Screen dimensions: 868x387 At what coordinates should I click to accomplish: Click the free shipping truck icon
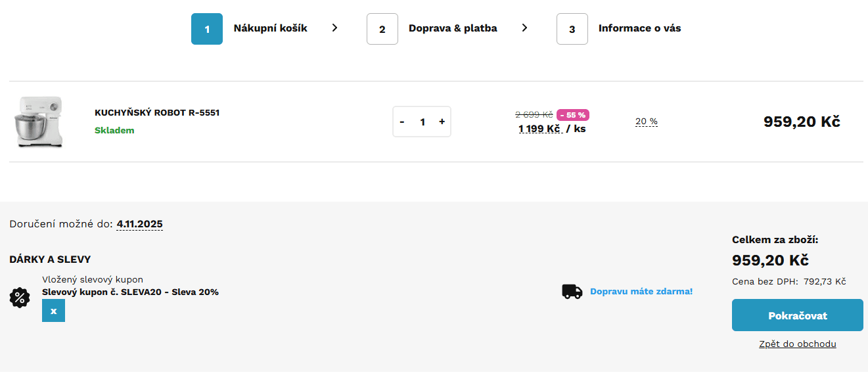point(570,290)
